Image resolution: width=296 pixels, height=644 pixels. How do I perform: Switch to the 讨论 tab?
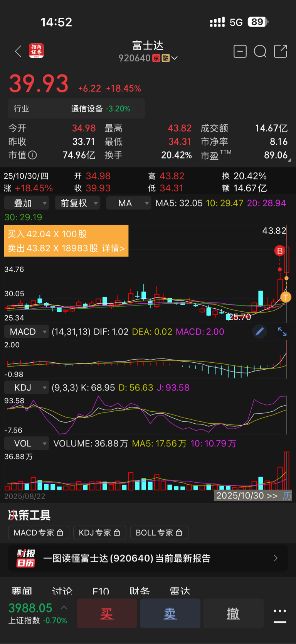coord(62,591)
